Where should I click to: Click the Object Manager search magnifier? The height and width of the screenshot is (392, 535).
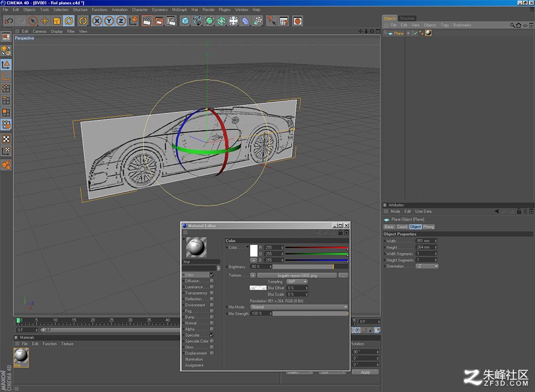click(x=513, y=25)
